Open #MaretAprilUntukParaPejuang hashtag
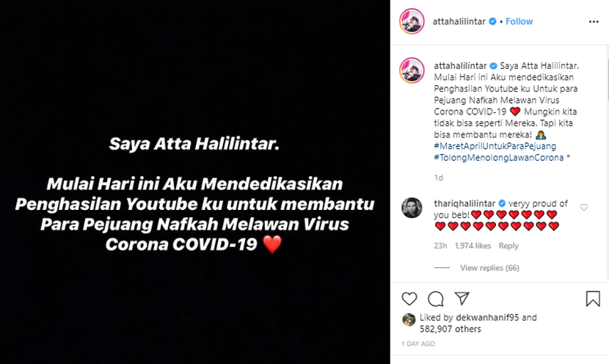 click(495, 146)
